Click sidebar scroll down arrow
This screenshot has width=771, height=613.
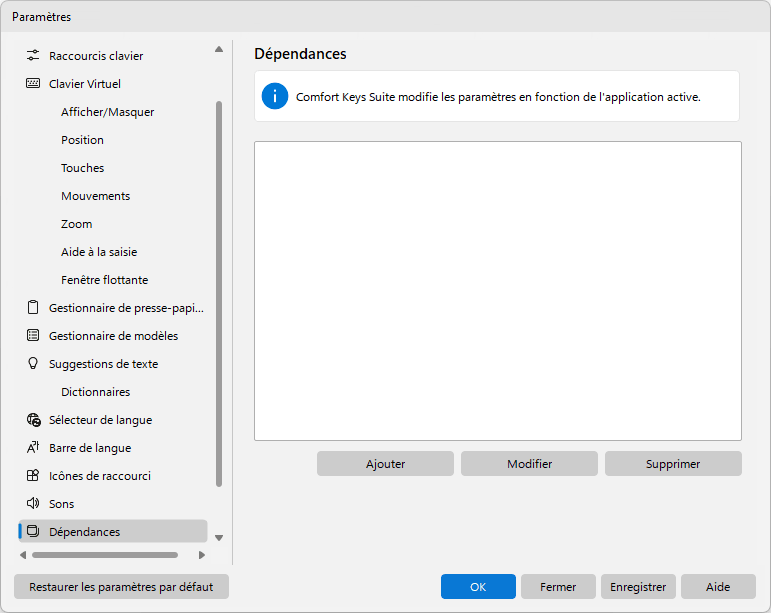[x=219, y=538]
